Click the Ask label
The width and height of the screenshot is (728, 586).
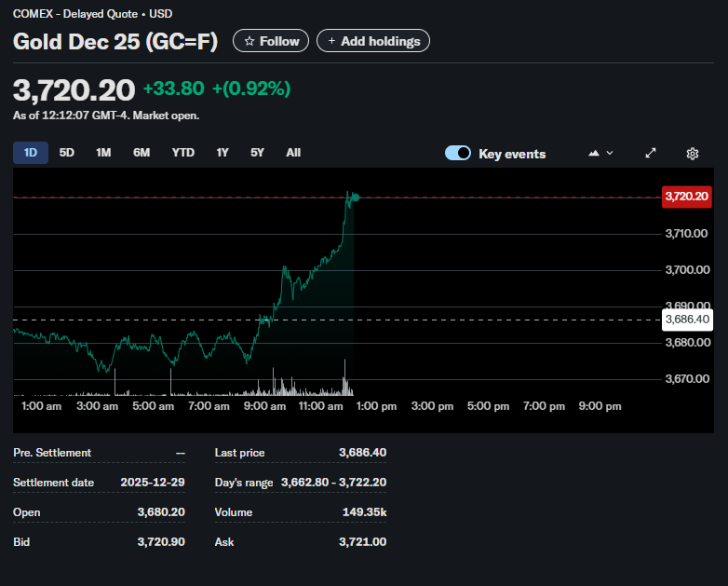click(224, 542)
